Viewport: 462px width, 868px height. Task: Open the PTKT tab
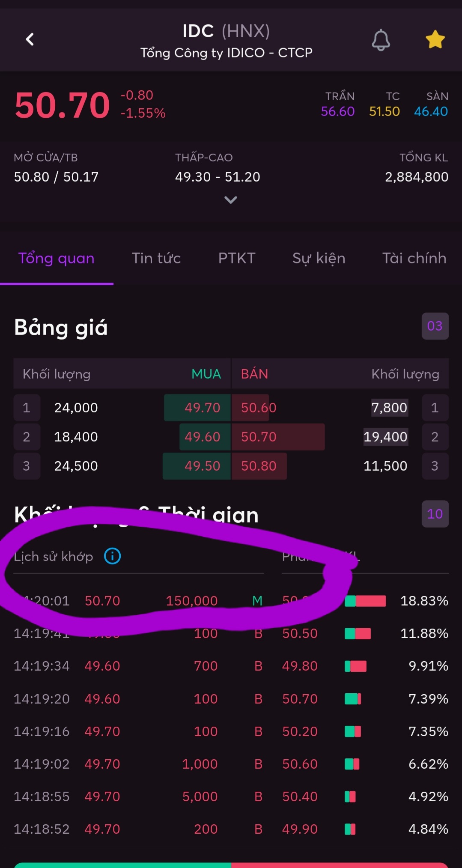point(236,258)
